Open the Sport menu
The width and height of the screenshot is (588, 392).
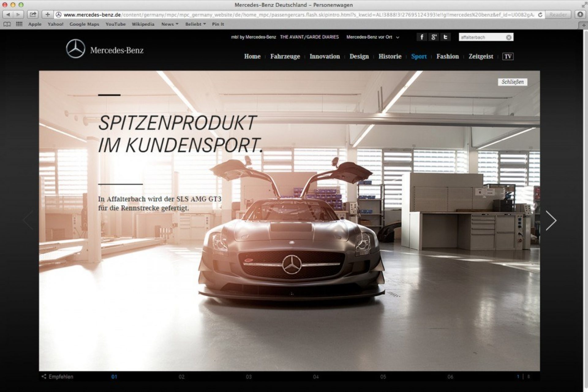[x=419, y=56]
